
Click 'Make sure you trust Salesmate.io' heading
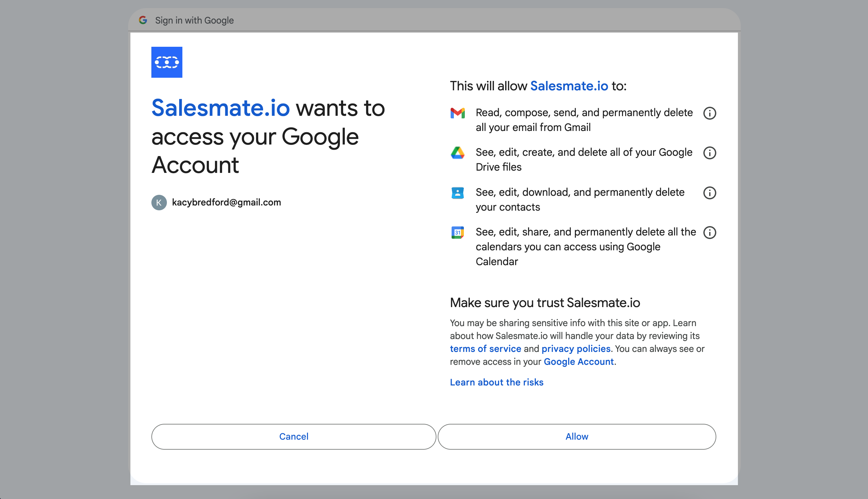[x=545, y=303]
